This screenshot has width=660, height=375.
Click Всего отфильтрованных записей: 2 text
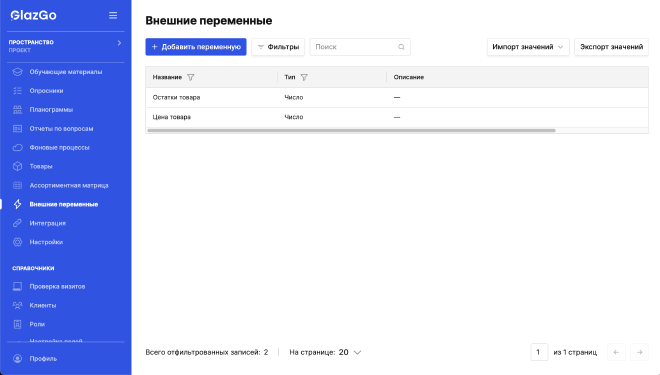click(x=207, y=352)
